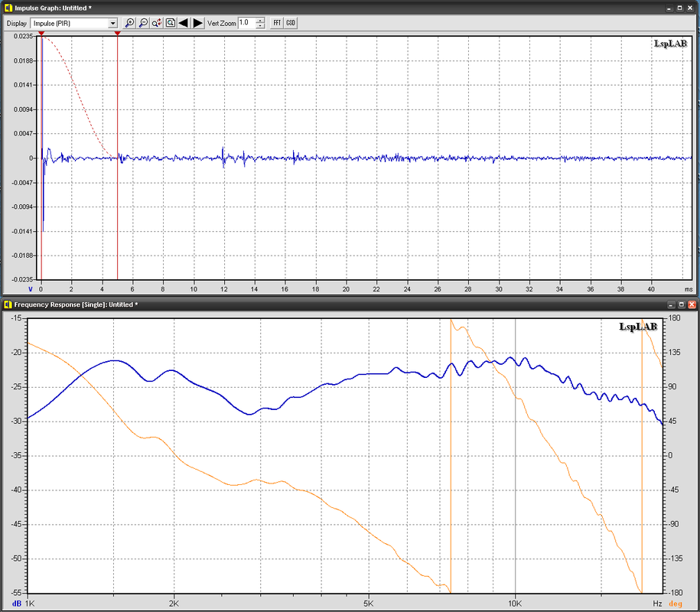Click the reset zoom icon with red arrows
This screenshot has height=612, width=700.
tap(157, 23)
